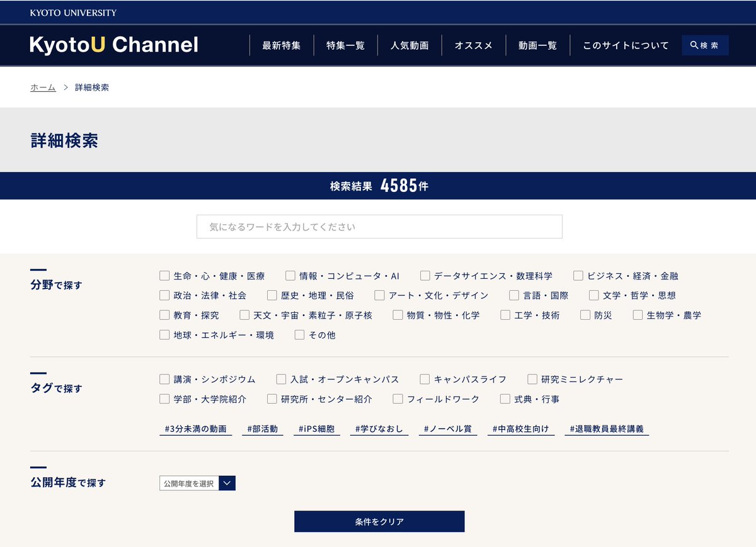Click the 検索 search button in header
The width and height of the screenshot is (756, 547).
click(705, 45)
